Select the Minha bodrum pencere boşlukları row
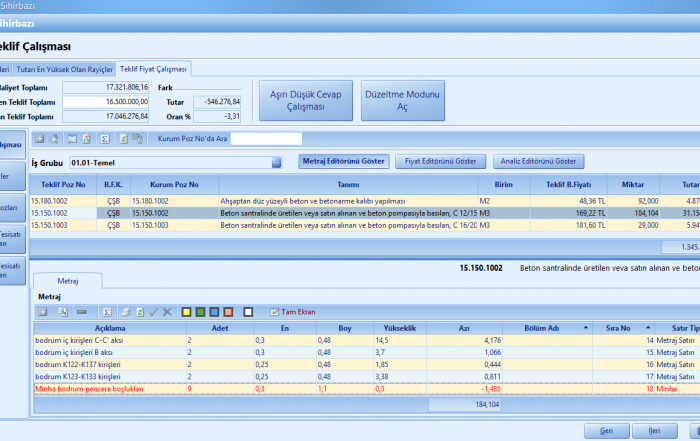This screenshot has width=700, height=441. [x=90, y=388]
